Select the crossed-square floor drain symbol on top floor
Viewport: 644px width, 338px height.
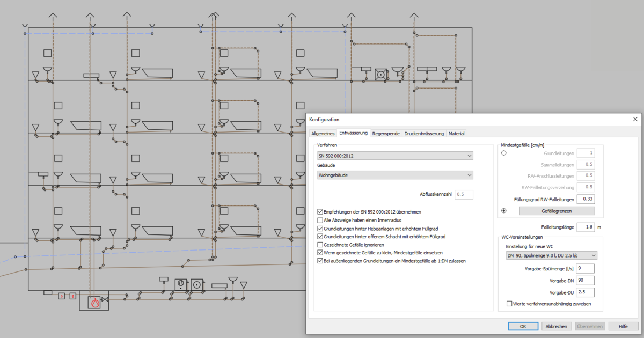tap(380, 75)
